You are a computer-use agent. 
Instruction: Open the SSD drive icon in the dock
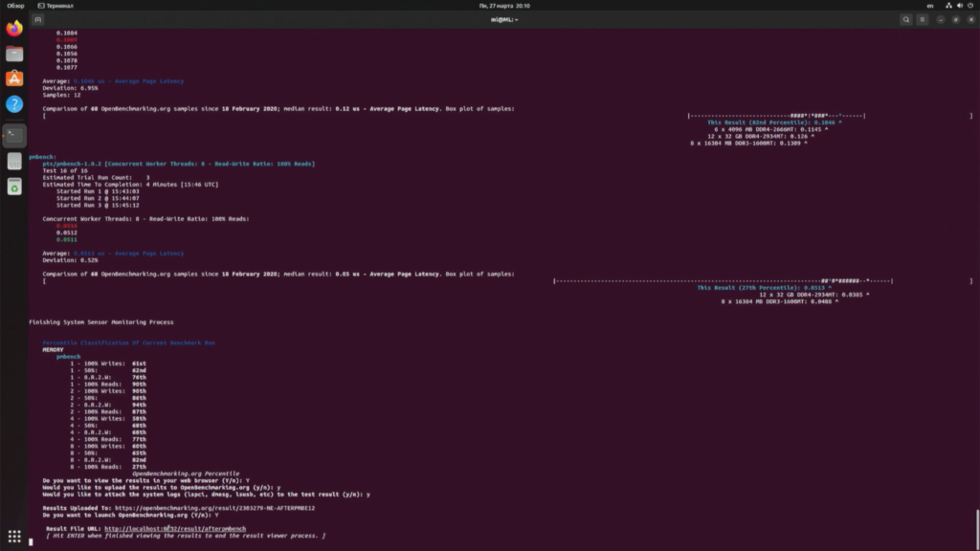pyautogui.click(x=13, y=162)
